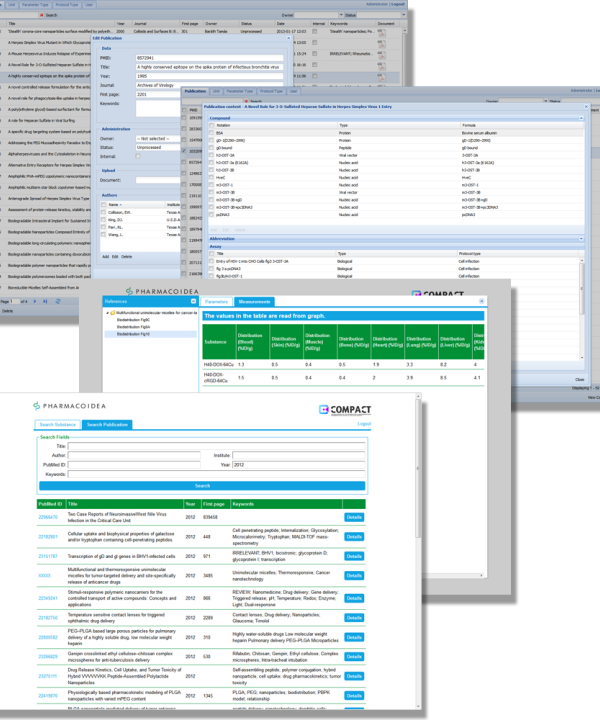This screenshot has width=600, height=720.
Task: Select all authors via Name header checkbox
Action: pos(103,205)
